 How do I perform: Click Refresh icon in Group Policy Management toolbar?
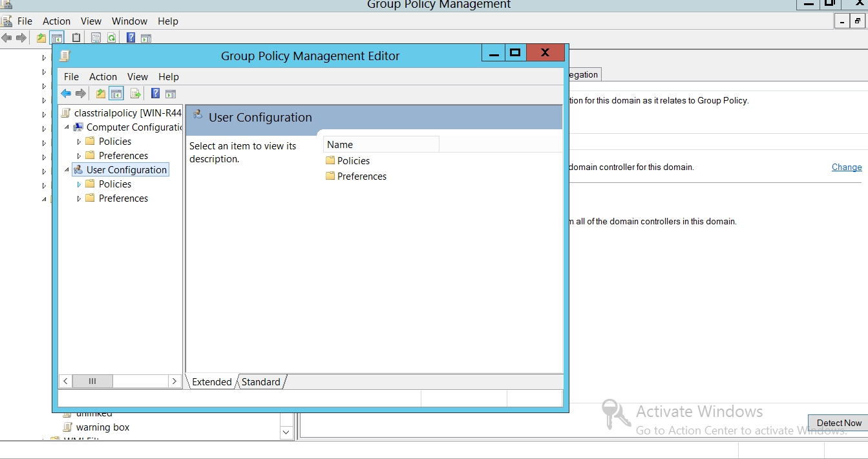[112, 38]
